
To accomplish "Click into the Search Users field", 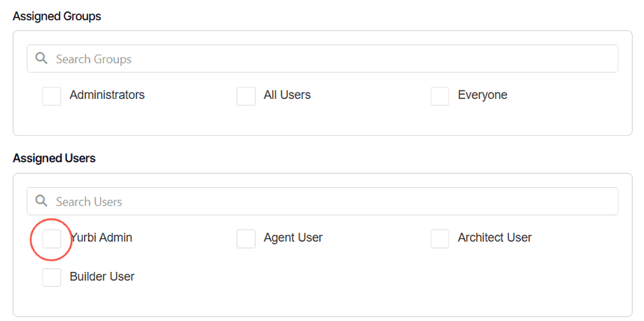I will 329,201.
